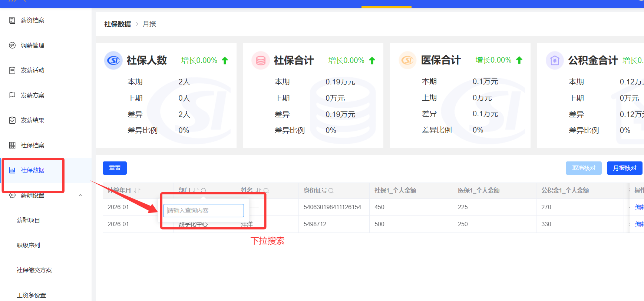644x301 pixels.
Task: Click the 公积金合计 card icon
Action: pos(555,60)
